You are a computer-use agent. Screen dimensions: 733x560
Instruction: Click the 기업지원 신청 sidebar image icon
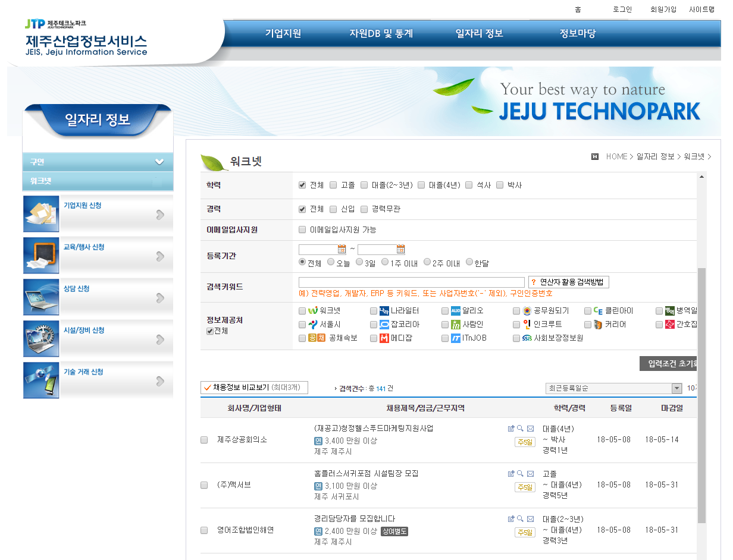[41, 214]
